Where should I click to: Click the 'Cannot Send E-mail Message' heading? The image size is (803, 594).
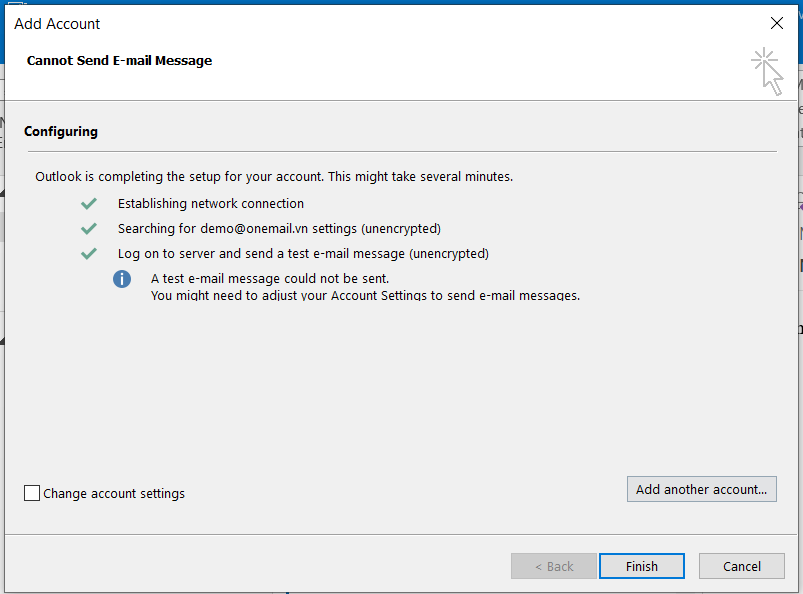tap(119, 60)
